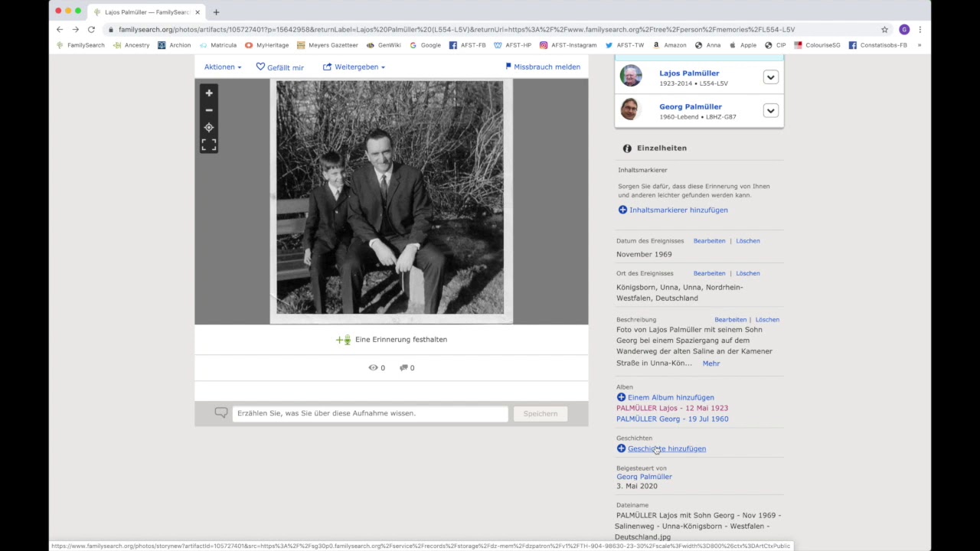This screenshot has width=980, height=551.
Task: Open the photo in fullscreen mode
Action: (x=209, y=145)
